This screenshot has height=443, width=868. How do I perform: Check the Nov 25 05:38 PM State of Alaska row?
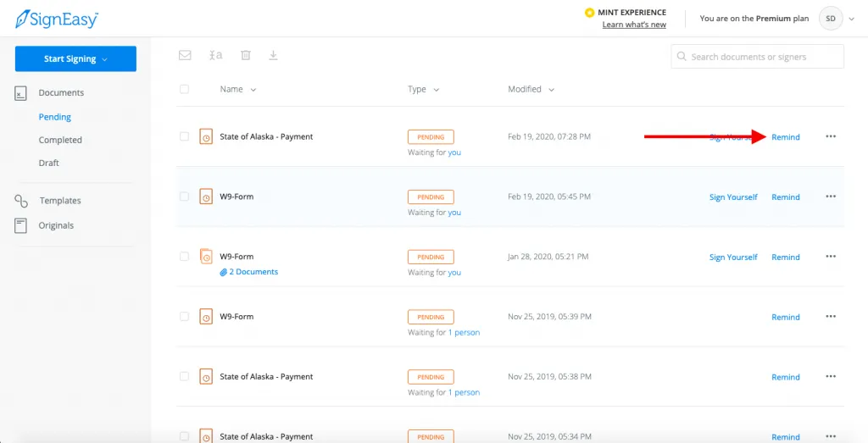click(184, 377)
